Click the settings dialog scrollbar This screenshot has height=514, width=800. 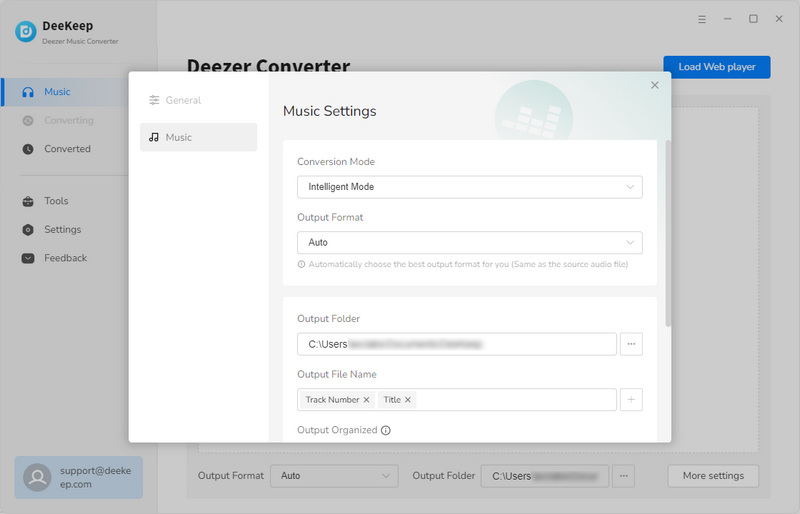coord(668,233)
